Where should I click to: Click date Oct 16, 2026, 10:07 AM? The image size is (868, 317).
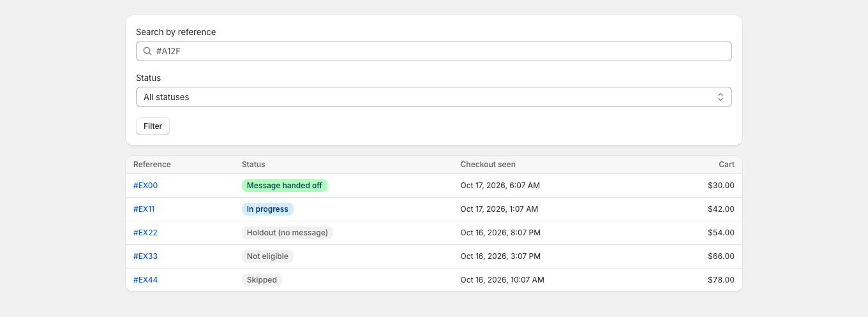(502, 280)
